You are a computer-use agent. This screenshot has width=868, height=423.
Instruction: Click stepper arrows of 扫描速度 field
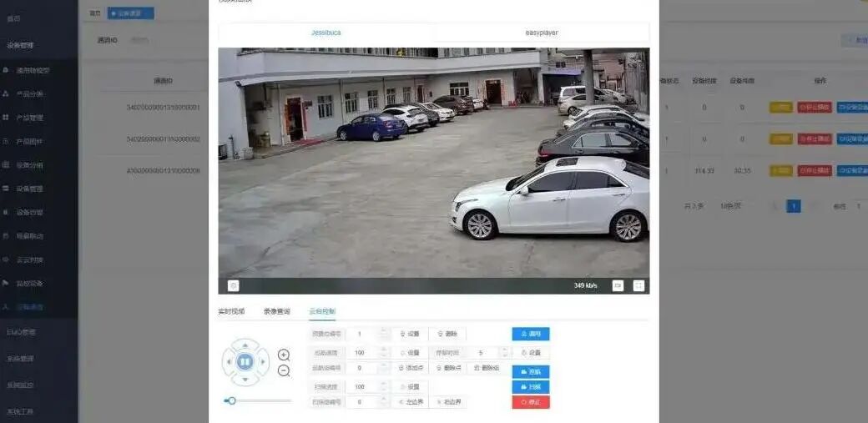coord(384,386)
